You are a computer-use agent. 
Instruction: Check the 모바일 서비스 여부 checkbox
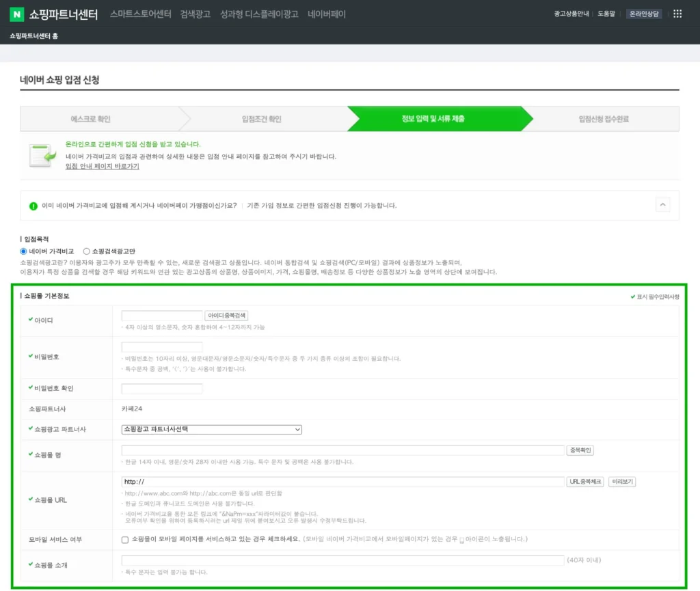pyautogui.click(x=125, y=539)
